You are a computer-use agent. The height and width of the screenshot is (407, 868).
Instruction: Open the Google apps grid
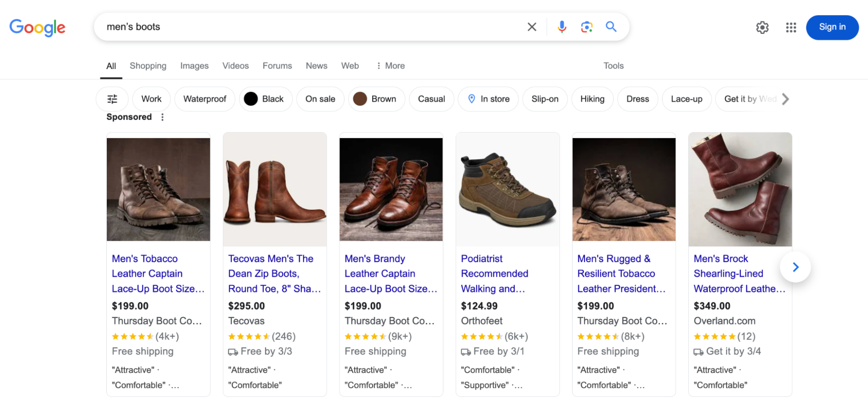[790, 27]
